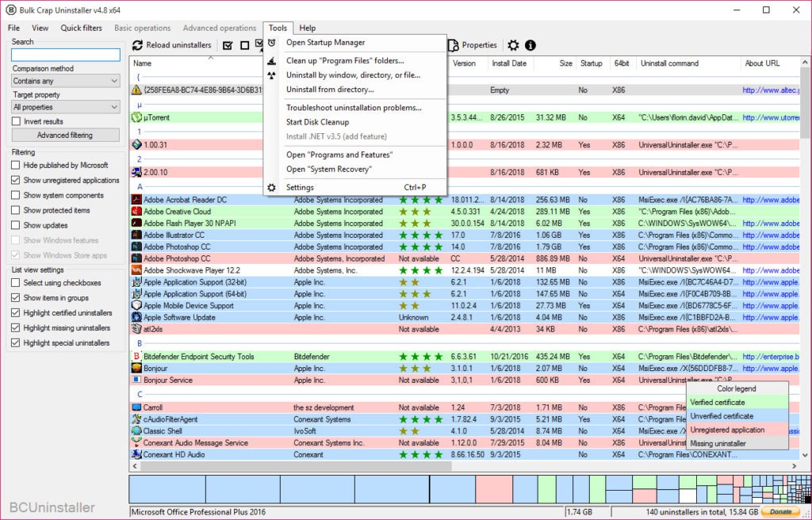Screen dimensions: 812x520
Task: Click the cAudioFilterAgent icon
Action: coord(136,419)
